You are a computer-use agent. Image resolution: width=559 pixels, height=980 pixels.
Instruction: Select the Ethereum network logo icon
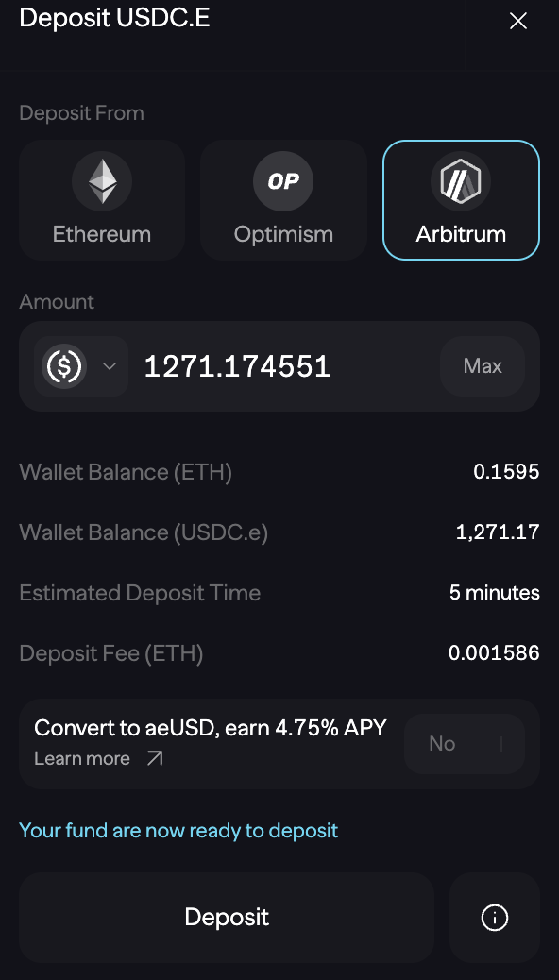[101, 181]
